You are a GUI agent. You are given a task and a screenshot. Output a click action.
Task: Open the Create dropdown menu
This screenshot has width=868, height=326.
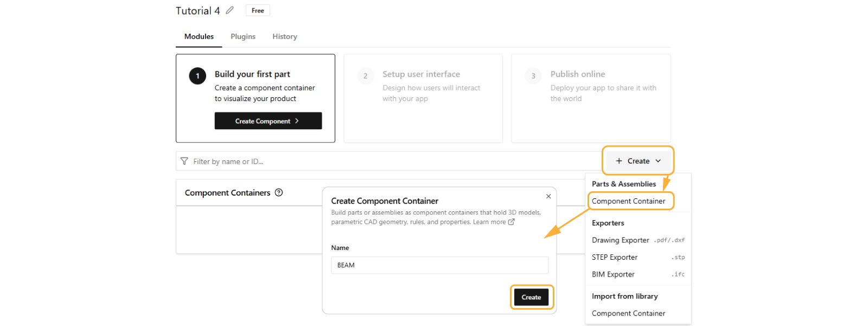(638, 161)
